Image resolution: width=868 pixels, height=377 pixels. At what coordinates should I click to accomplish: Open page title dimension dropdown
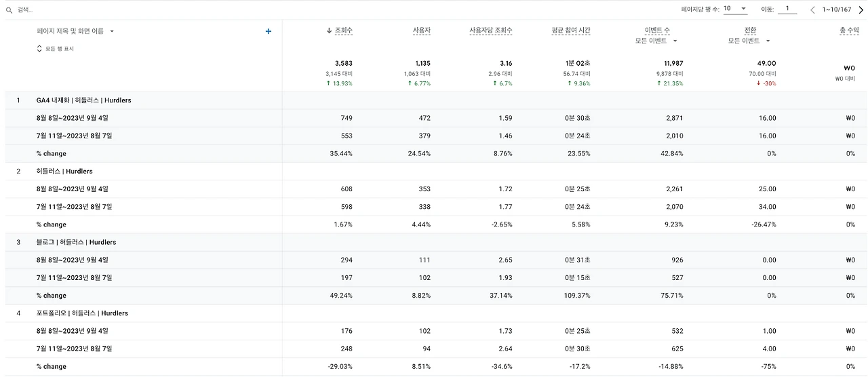pos(75,31)
